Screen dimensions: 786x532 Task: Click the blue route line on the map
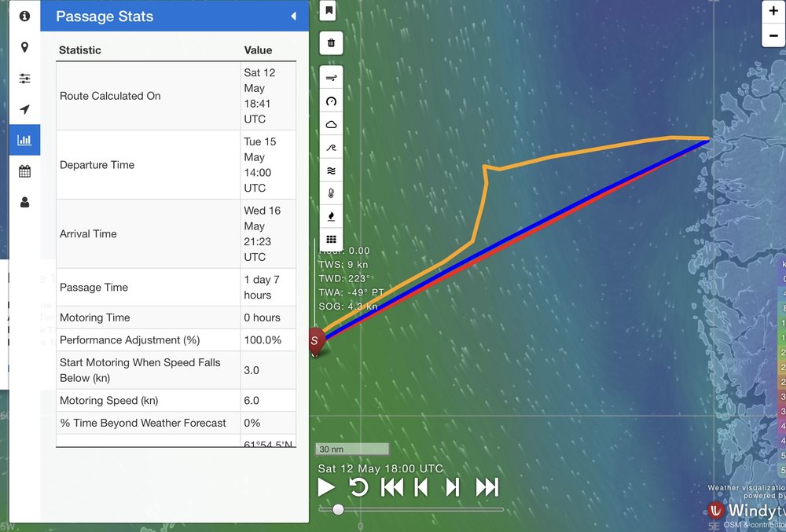tap(516, 238)
